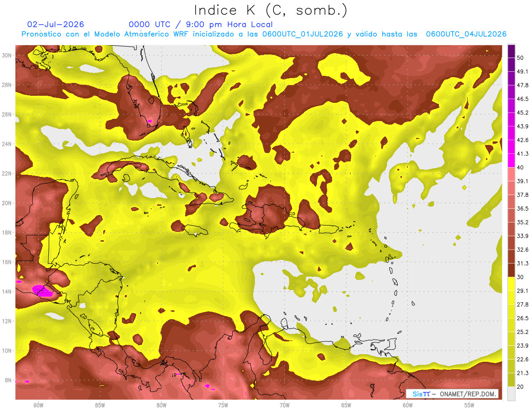Click the latitude axis label "28N"
The image size is (532, 411).
tap(7, 85)
